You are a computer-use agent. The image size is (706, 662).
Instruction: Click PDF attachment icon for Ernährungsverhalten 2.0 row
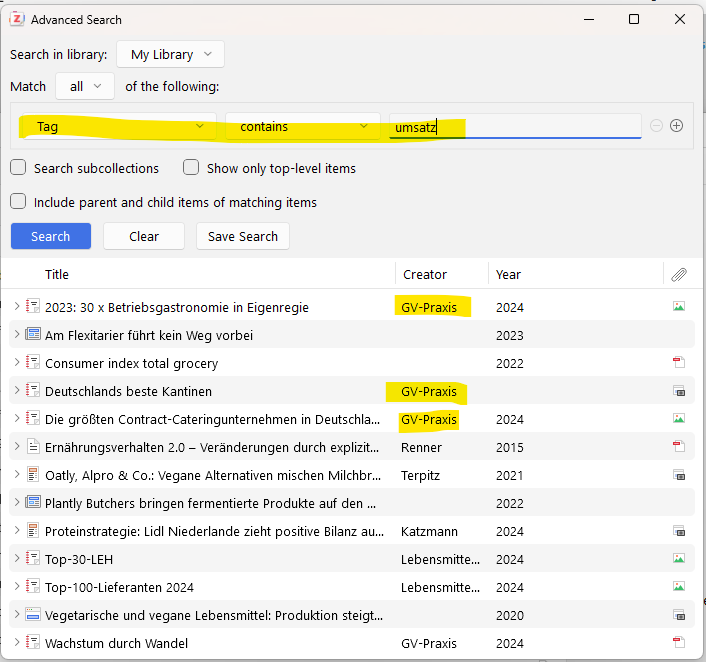[679, 447]
